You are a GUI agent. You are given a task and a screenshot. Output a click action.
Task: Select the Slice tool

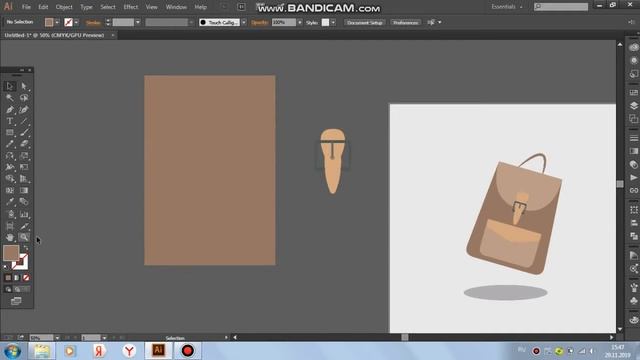tap(24, 226)
